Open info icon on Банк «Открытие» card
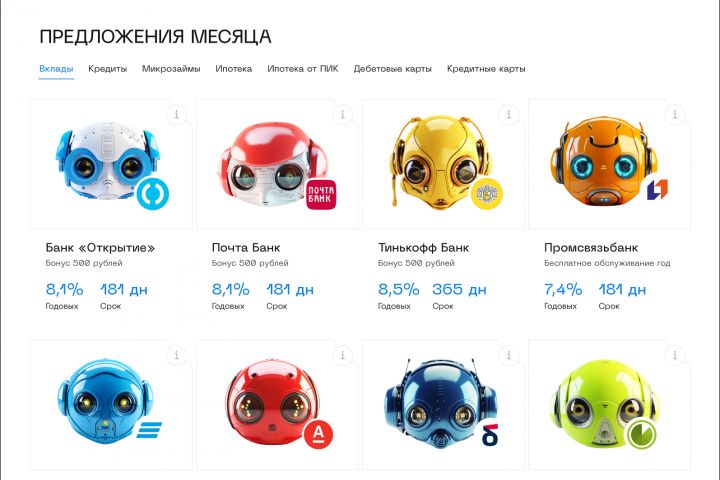720x480 pixels. (177, 114)
